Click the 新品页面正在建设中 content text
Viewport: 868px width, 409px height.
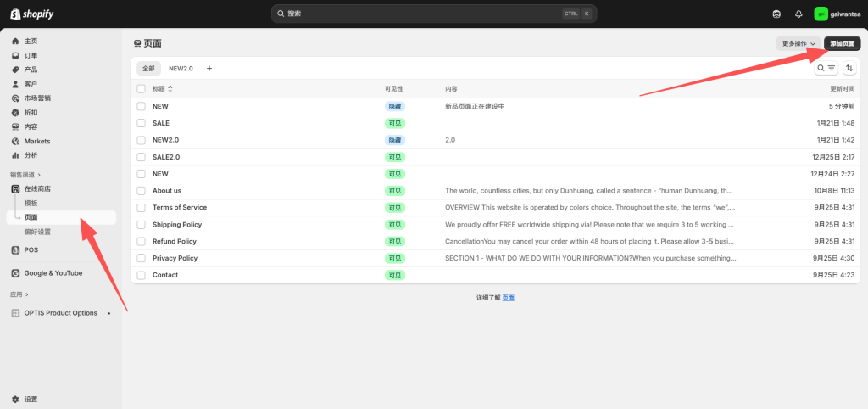pyautogui.click(x=475, y=106)
